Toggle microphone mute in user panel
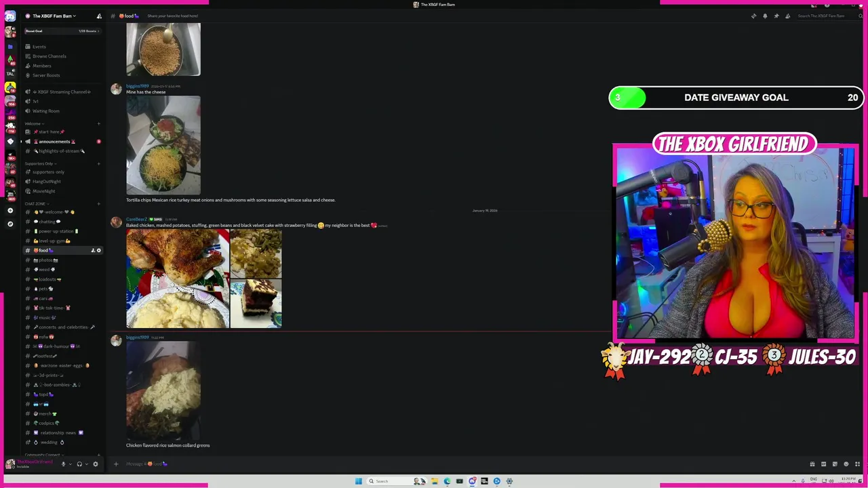The height and width of the screenshot is (488, 868). click(63, 464)
